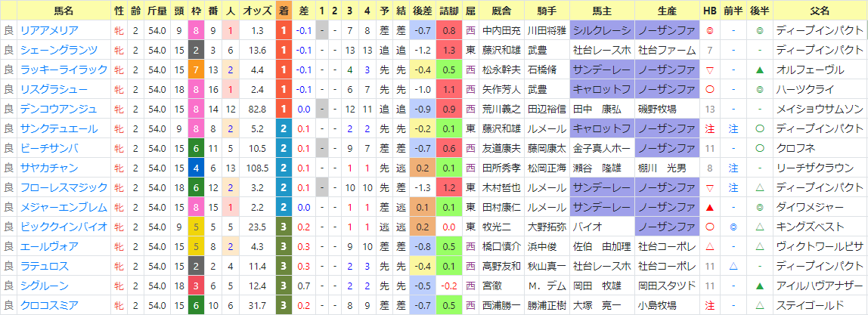The height and width of the screenshot is (315, 868).
Task: Sort by the オッズ column header
Action: 257,11
